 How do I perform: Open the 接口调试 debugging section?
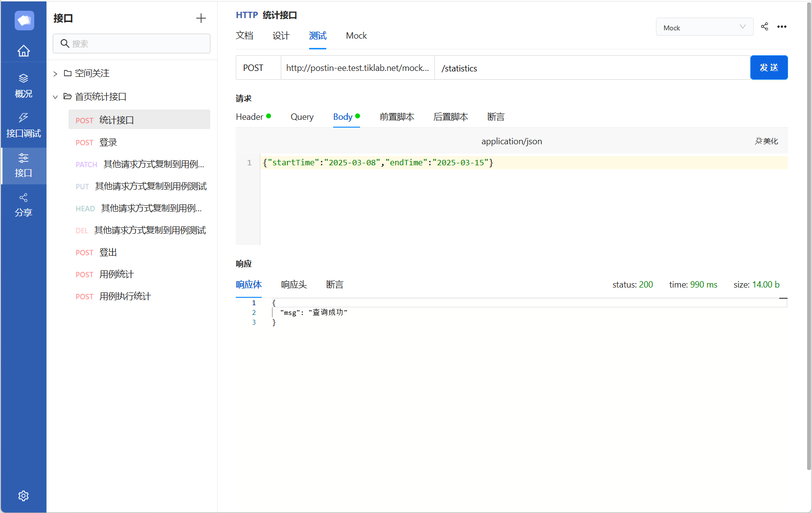pyautogui.click(x=23, y=126)
